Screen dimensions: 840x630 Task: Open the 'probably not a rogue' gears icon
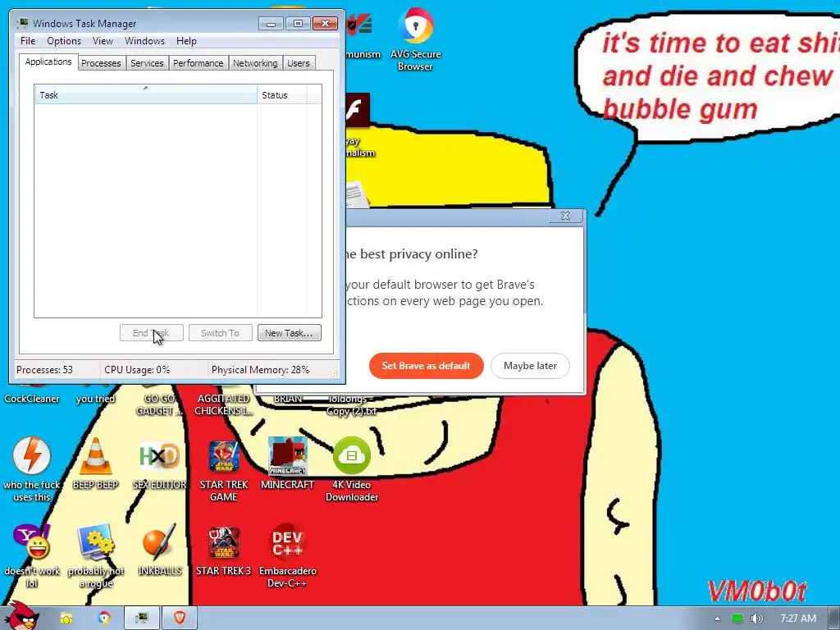(x=95, y=556)
